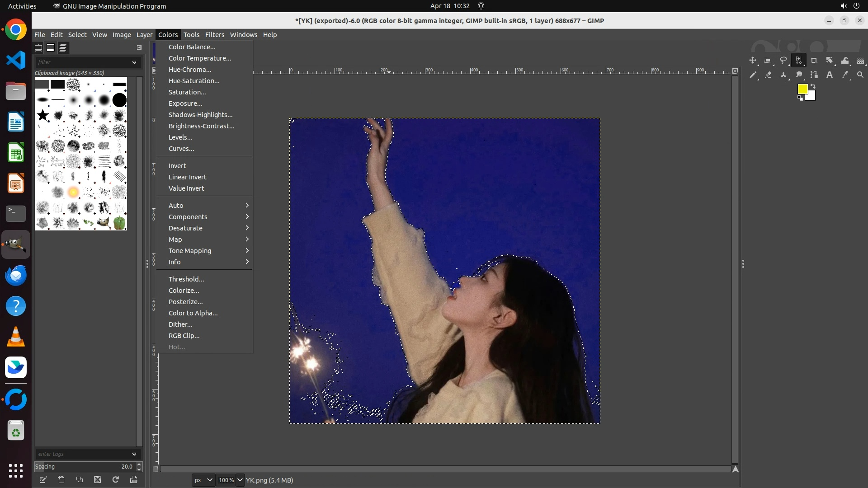
Task: Select the Color Picker eyedropper tool
Action: tap(845, 75)
